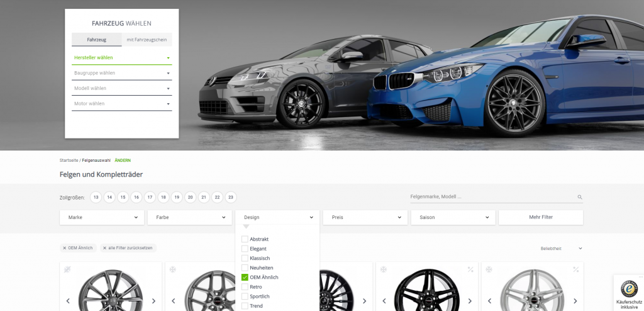Select inch size 20
This screenshot has height=311, width=644.
[x=190, y=198]
